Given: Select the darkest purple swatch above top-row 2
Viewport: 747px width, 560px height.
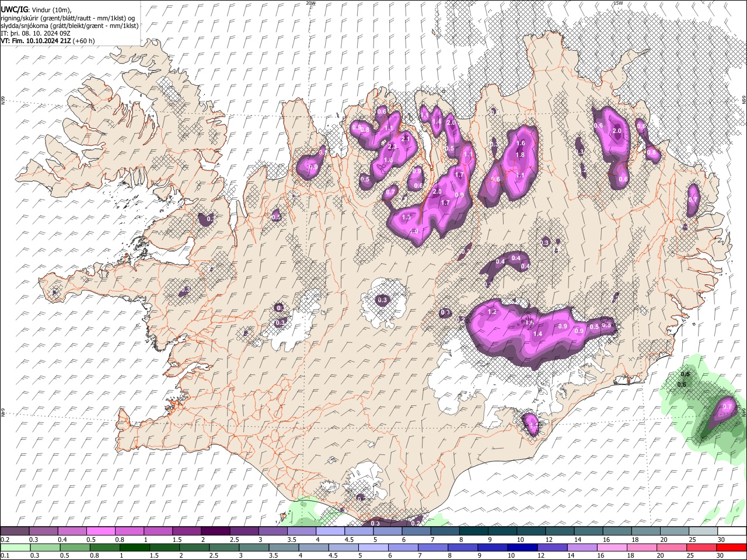Looking at the screenshot, I should (215, 531).
